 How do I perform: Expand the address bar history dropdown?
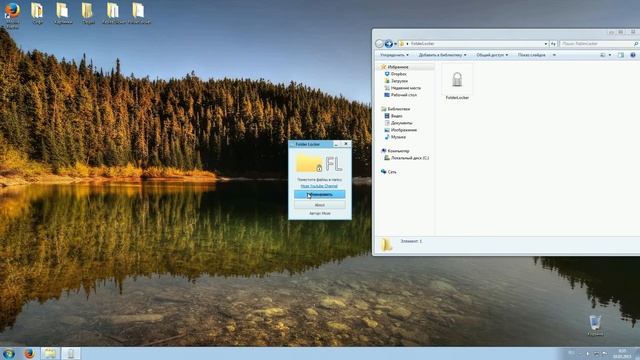tap(546, 44)
